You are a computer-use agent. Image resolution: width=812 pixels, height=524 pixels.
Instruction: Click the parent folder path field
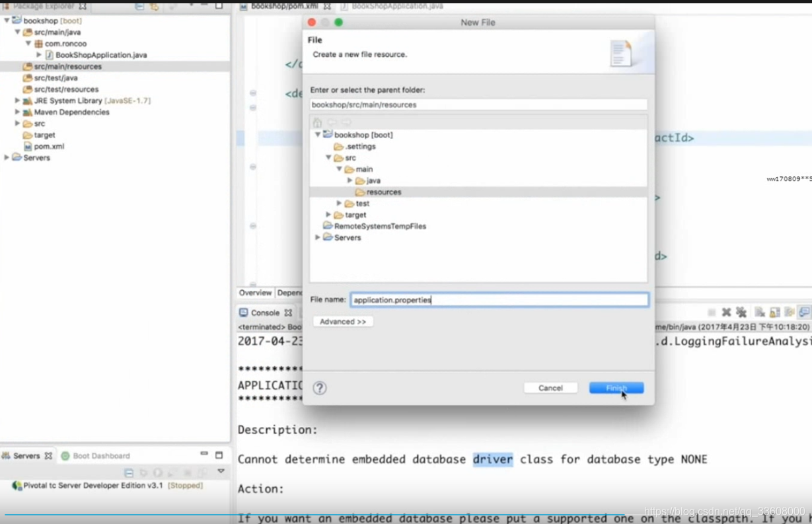coord(478,104)
